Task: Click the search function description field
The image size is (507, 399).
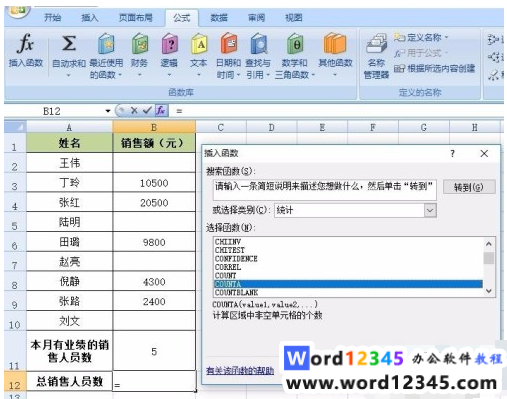Action: (x=324, y=190)
